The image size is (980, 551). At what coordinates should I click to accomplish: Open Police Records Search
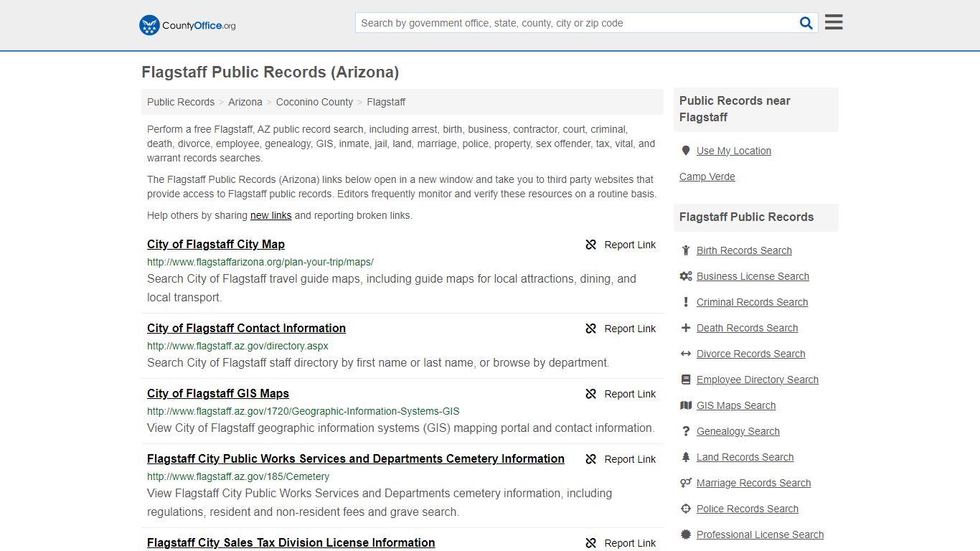748,509
